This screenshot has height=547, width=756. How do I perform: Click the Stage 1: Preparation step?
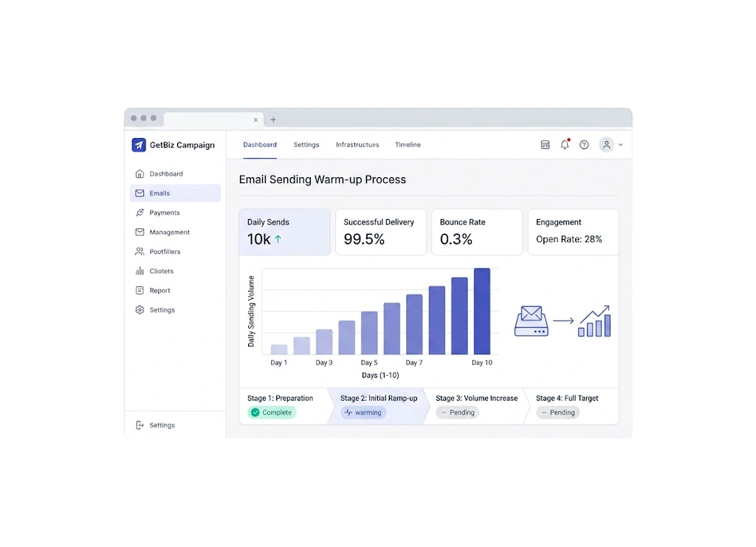pos(283,406)
